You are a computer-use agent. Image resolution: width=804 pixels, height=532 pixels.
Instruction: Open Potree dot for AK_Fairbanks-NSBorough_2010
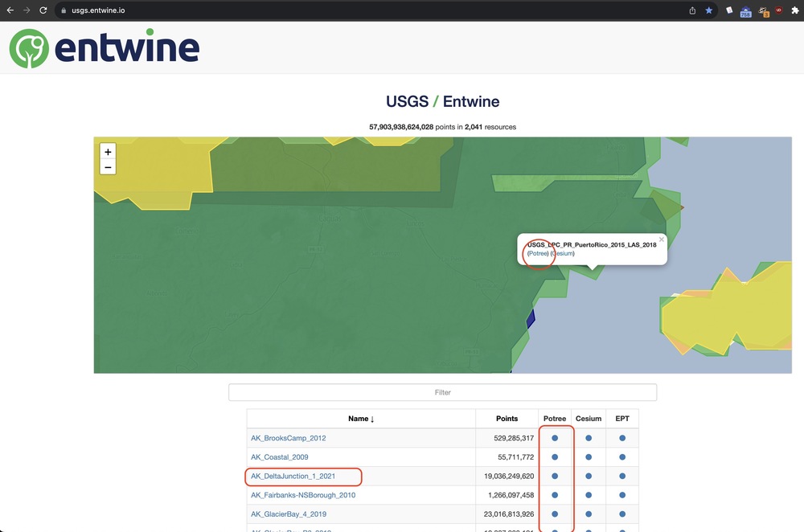[x=555, y=495]
